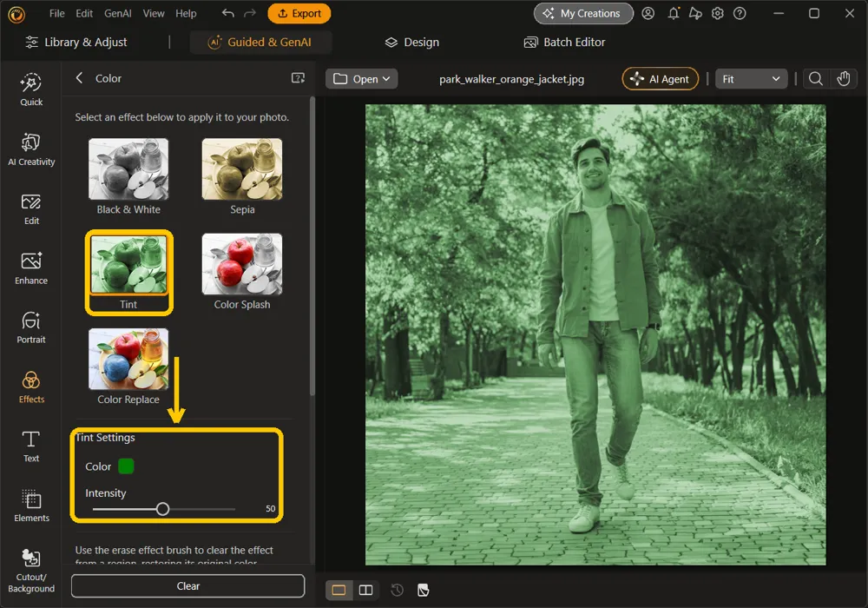Image resolution: width=868 pixels, height=608 pixels.
Task: Click the application logo icon
Action: click(16, 15)
